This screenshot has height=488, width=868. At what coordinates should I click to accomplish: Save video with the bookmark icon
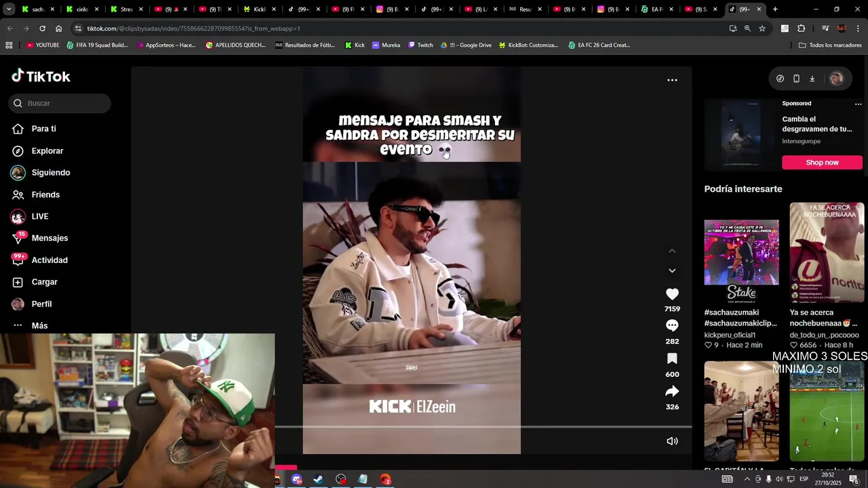pos(672,359)
